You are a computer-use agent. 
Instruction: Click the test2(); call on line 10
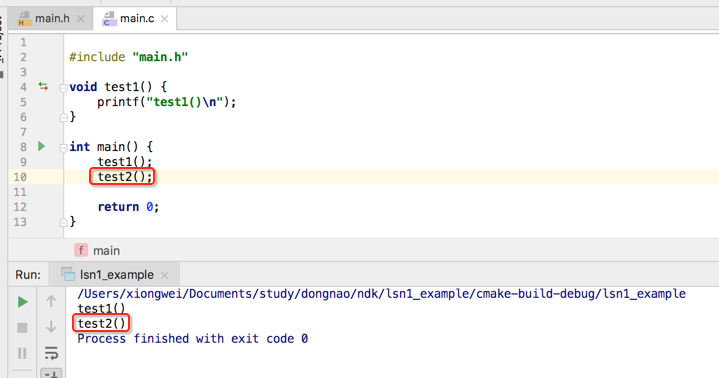pos(124,177)
